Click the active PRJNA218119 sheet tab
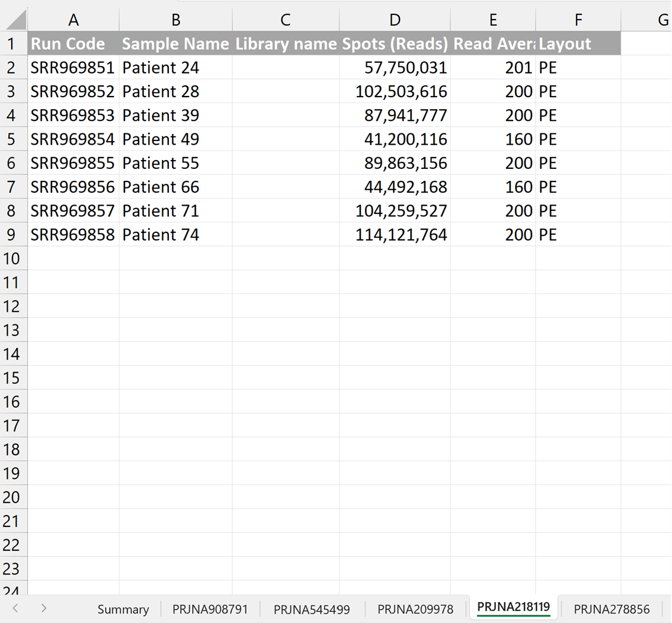 tap(513, 608)
